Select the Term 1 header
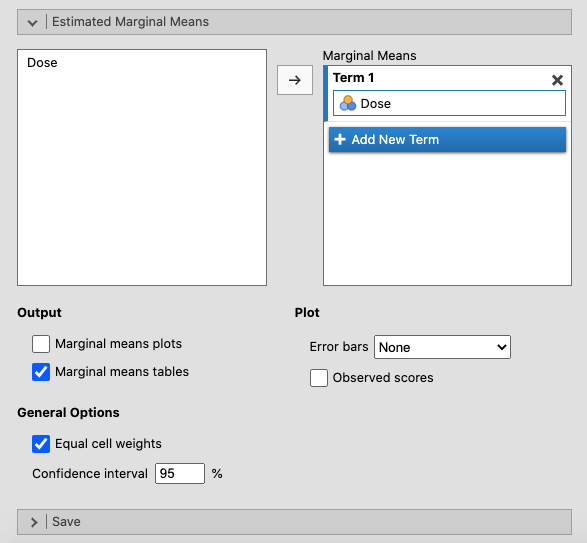Screen dimensions: 587x543 (x=353, y=78)
